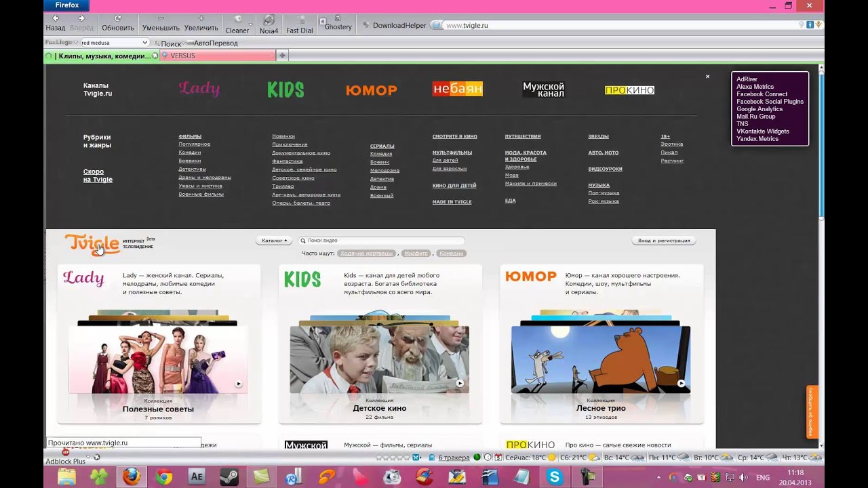The image size is (868, 488).
Task: Click the DownloadHelper toolbar icon
Action: pyautogui.click(x=394, y=25)
